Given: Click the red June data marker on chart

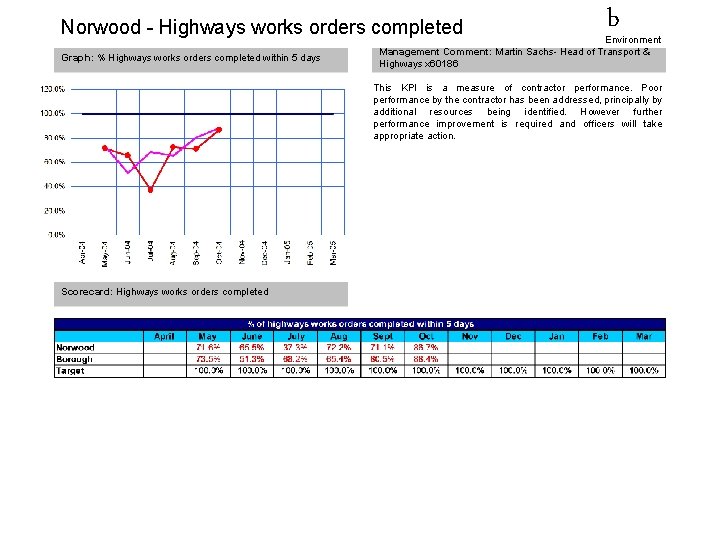Looking at the screenshot, I should click(128, 155).
